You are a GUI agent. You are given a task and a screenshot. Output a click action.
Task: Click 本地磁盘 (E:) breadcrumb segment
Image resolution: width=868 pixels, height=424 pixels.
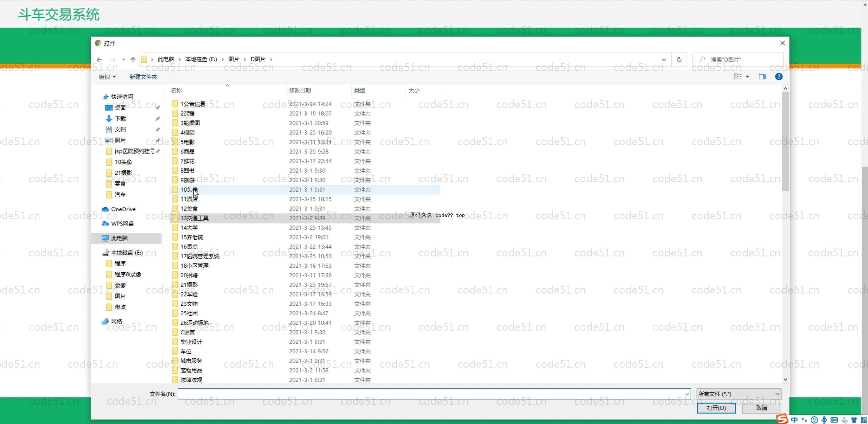point(201,59)
